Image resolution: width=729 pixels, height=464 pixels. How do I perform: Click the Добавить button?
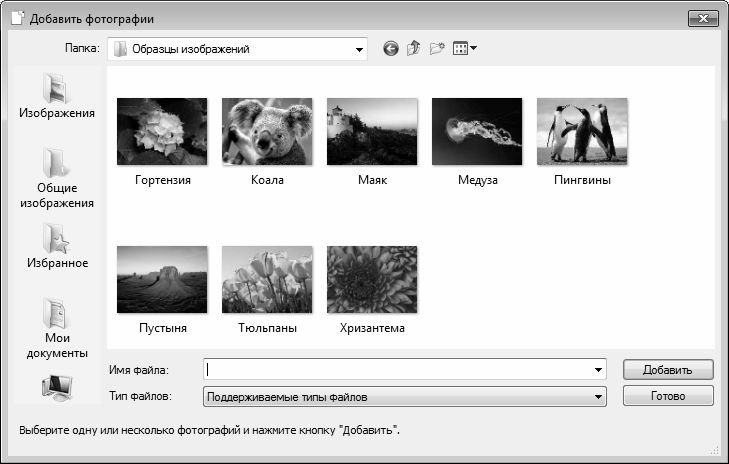668,370
